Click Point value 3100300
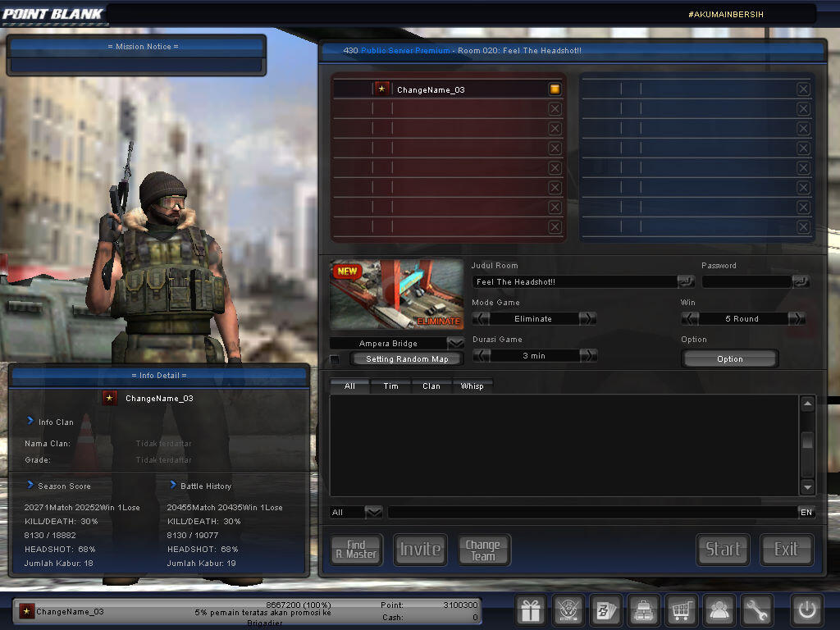The width and height of the screenshot is (840, 630). point(460,605)
